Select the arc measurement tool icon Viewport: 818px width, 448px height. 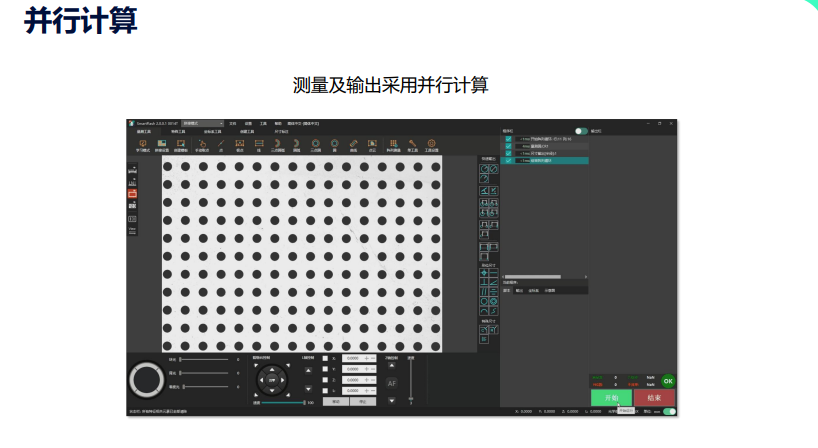coord(296,145)
